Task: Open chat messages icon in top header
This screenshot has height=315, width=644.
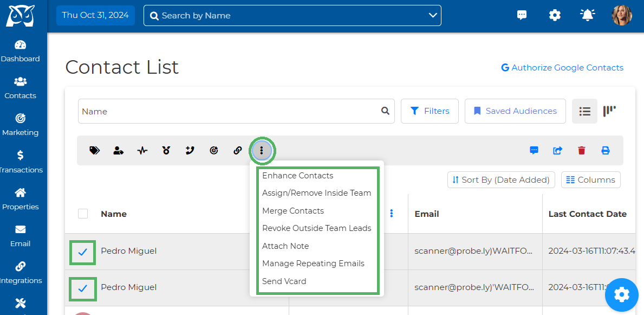Action: tap(522, 15)
